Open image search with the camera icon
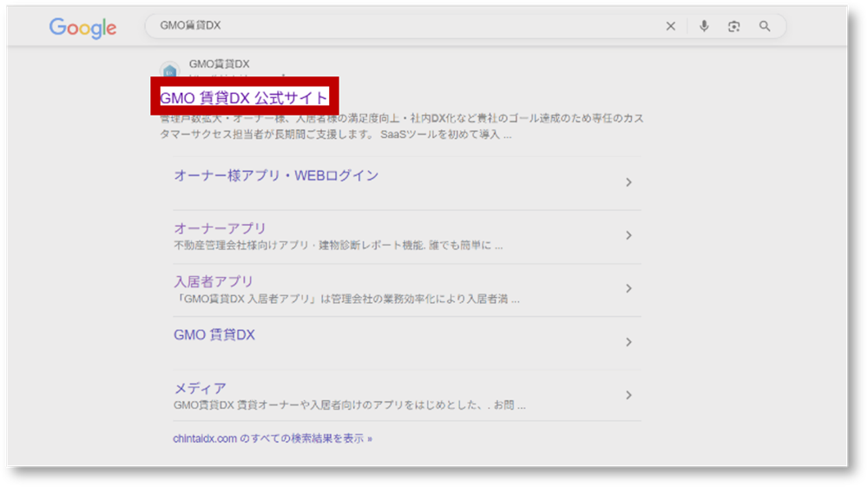The width and height of the screenshot is (868, 487). 733,26
